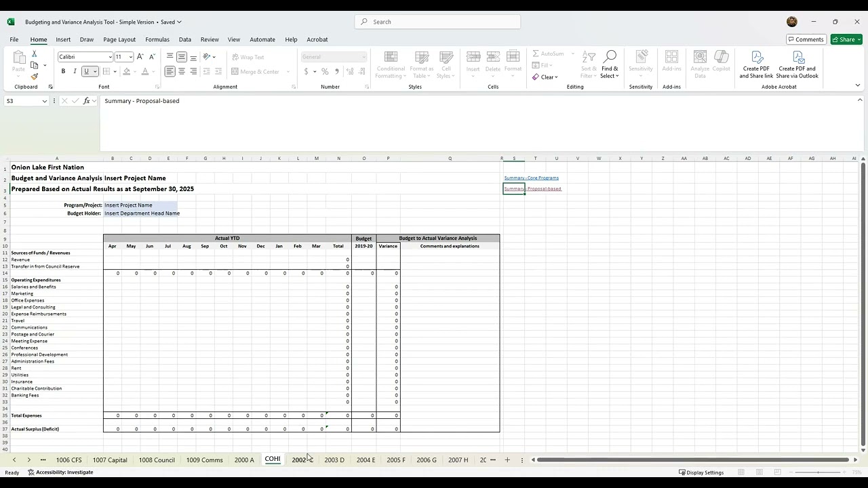Click the Clear eraser button
Screen dimensions: 868x488
click(545, 77)
